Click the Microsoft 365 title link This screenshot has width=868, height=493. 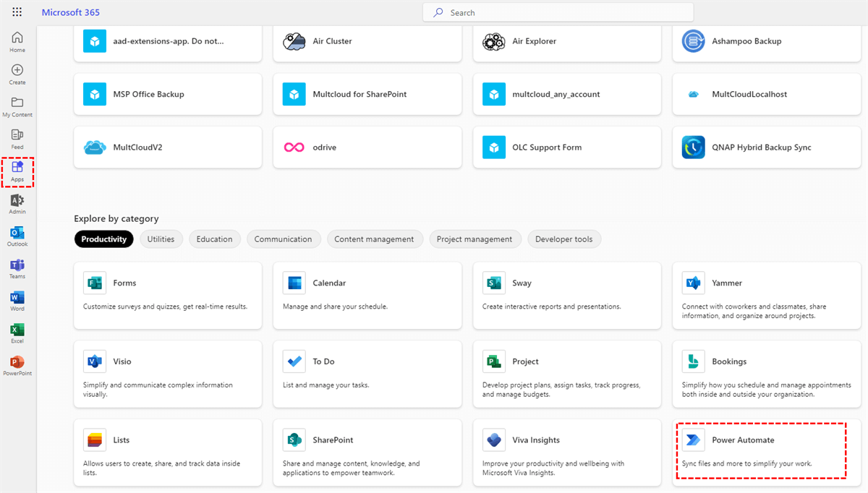coord(71,12)
